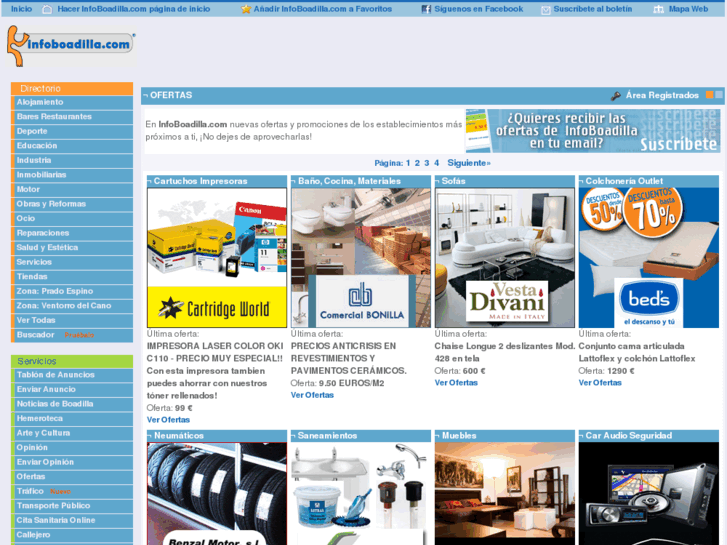Go to page 3 of offers
Viewport: 727px width, 545px height.
(427, 163)
